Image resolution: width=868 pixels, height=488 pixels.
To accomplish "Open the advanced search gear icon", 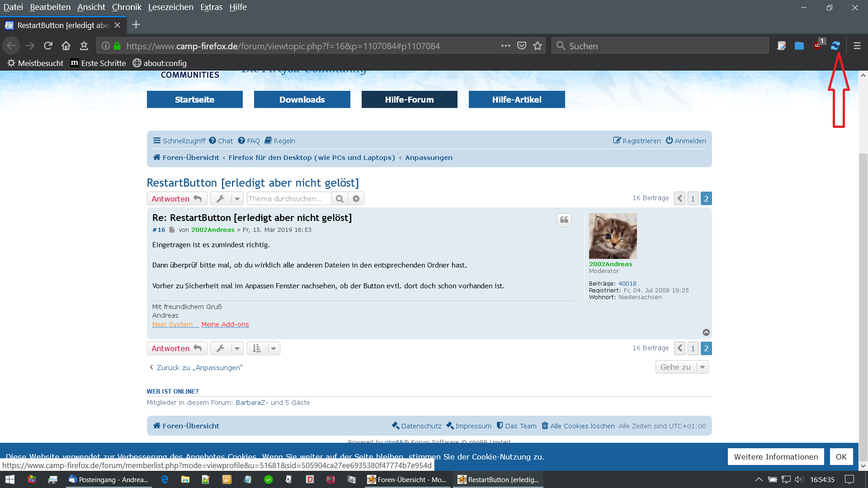I will (356, 199).
